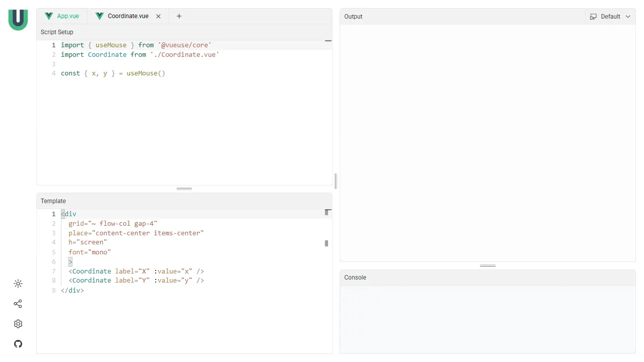Viewport: 644px width, 362px height.
Task: Click the font="mono" attribute line
Action: [90, 252]
